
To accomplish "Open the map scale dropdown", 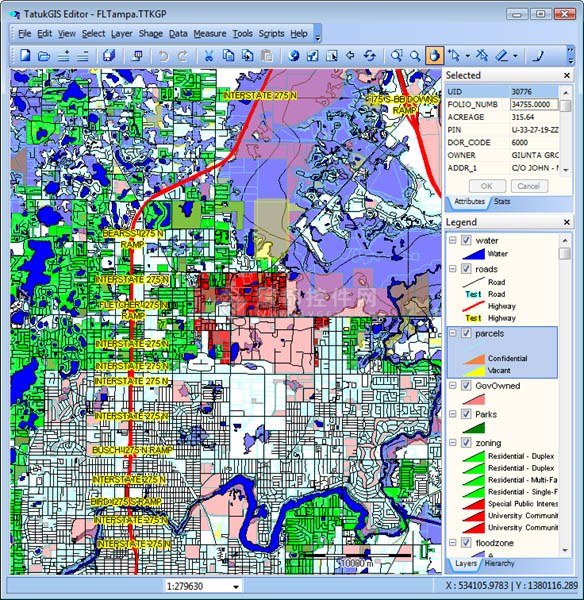I will click(x=236, y=586).
